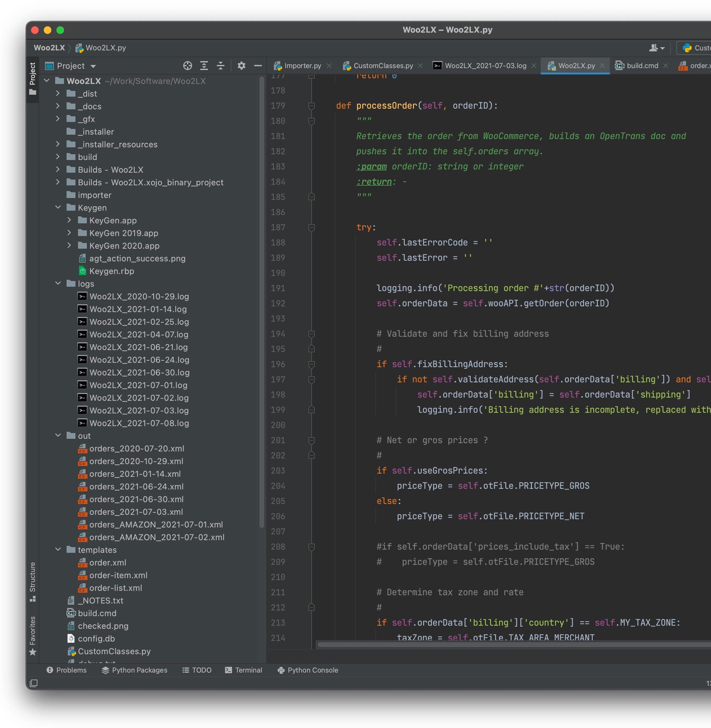Hide the Project panel with minus icon
Image resolution: width=711 pixels, height=728 pixels.
click(x=258, y=66)
